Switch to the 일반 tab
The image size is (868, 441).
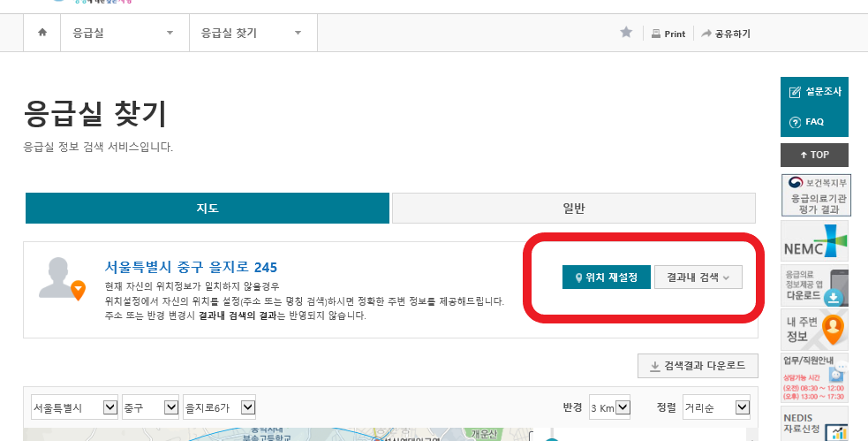tap(573, 209)
